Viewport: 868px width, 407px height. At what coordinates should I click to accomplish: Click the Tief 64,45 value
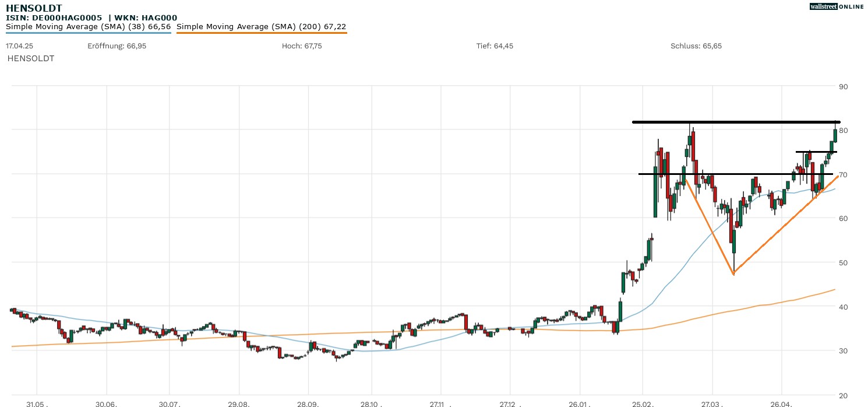(x=495, y=46)
